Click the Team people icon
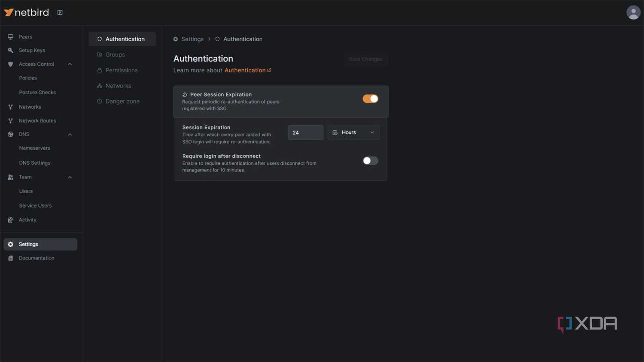The height and width of the screenshot is (362, 644). (x=11, y=177)
